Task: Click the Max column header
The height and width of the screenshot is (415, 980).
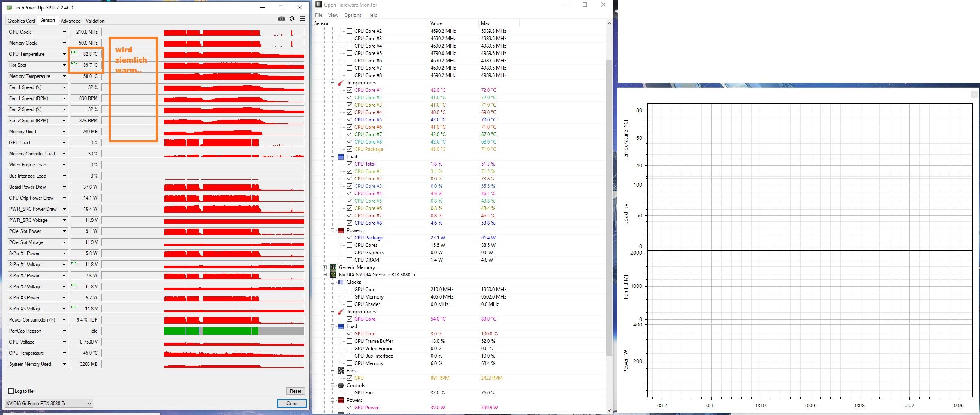Action: tap(499, 23)
